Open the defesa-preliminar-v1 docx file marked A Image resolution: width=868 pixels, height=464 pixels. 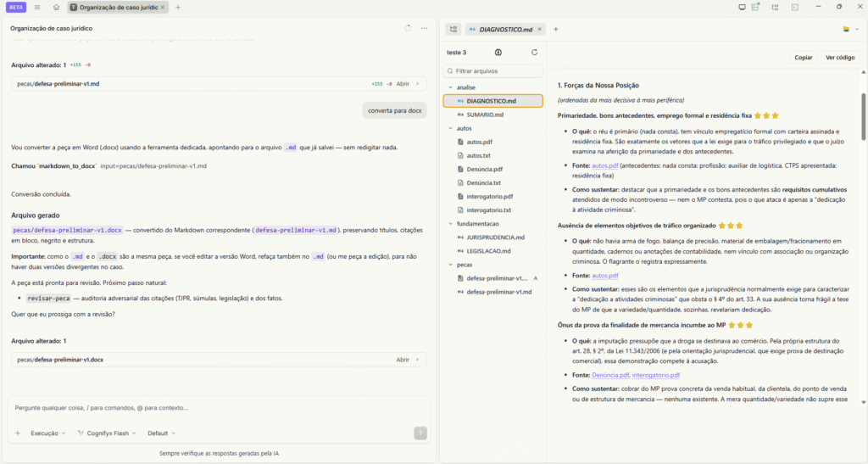[x=492, y=278]
